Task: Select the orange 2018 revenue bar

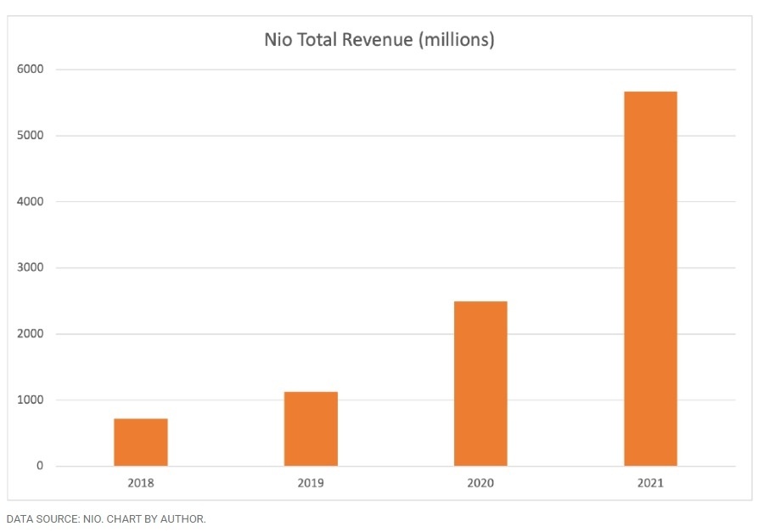Action: click(x=141, y=442)
